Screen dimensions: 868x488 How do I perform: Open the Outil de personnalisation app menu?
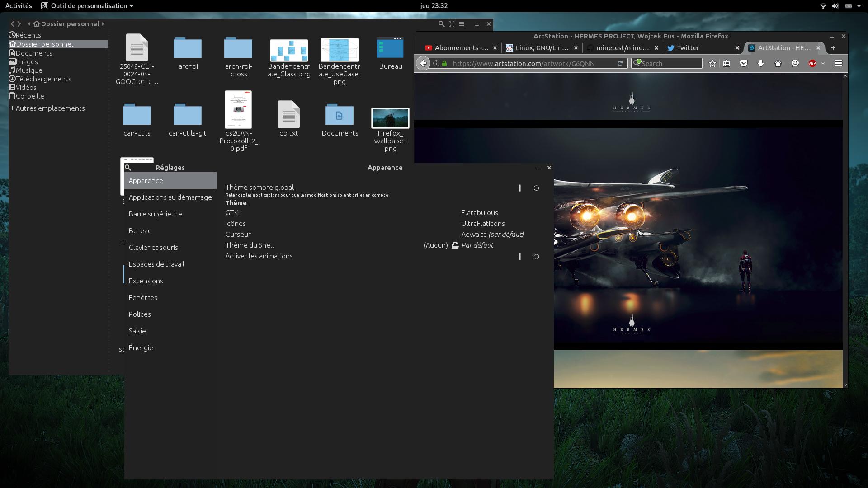point(87,6)
